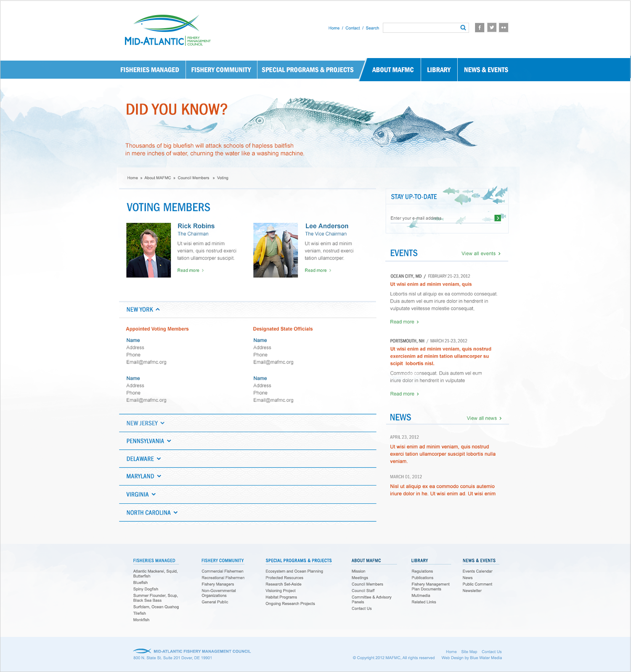Viewport: 631px width, 672px height.
Task: Click the Mid-Atlantic Council header logo
Action: click(x=167, y=30)
